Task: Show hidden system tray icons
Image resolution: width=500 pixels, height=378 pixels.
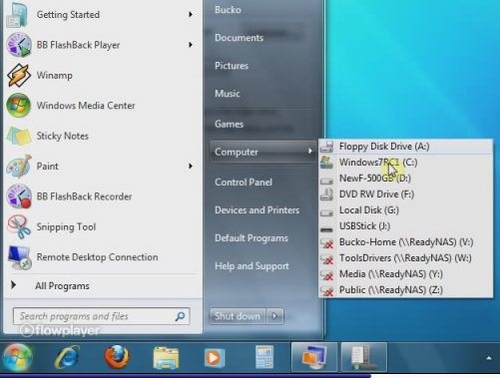Action: [489, 358]
